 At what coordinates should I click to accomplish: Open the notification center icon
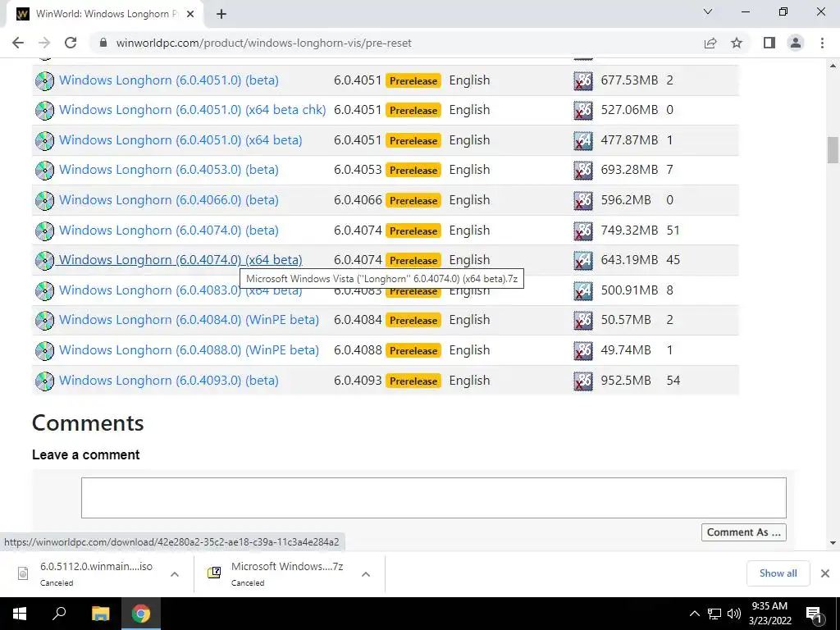tap(813, 615)
